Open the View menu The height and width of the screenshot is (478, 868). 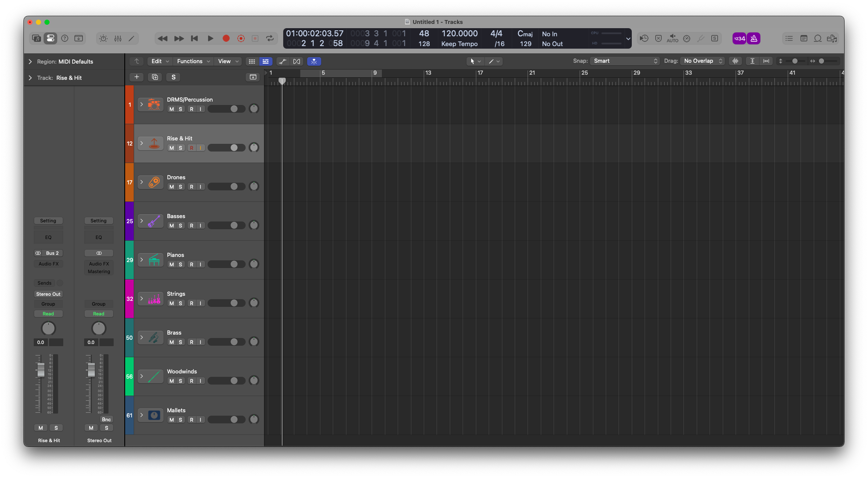pos(228,61)
